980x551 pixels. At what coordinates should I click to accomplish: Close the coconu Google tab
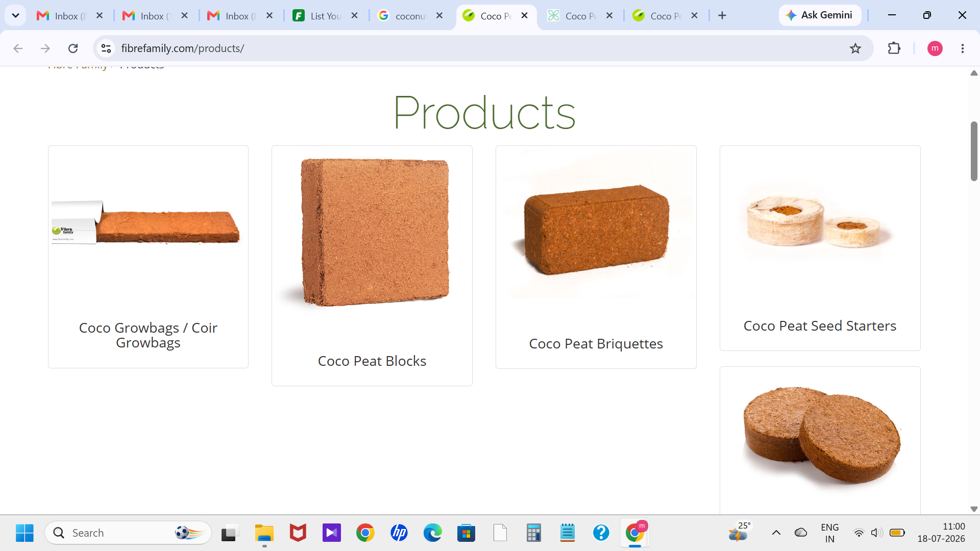pos(439,16)
